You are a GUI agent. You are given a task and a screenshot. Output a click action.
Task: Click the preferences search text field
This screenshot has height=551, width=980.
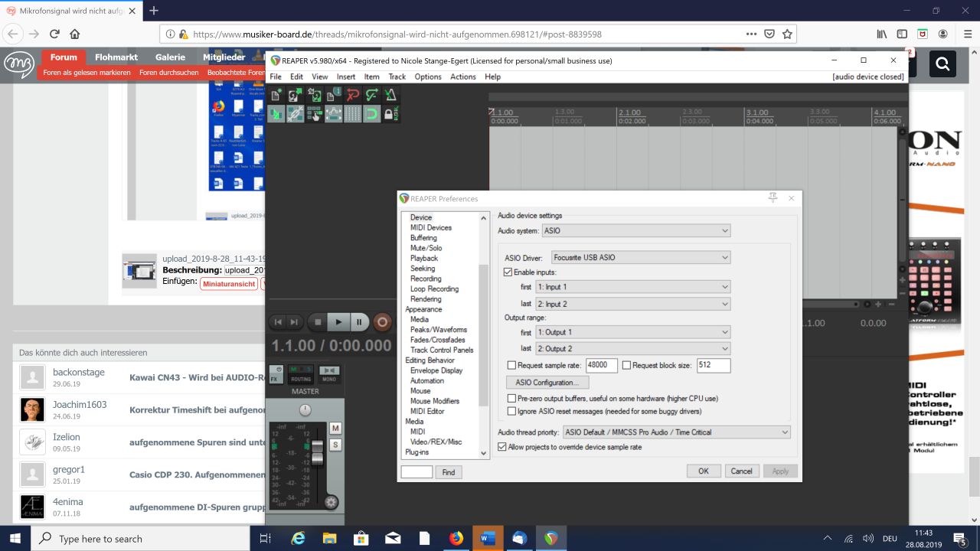(x=416, y=472)
